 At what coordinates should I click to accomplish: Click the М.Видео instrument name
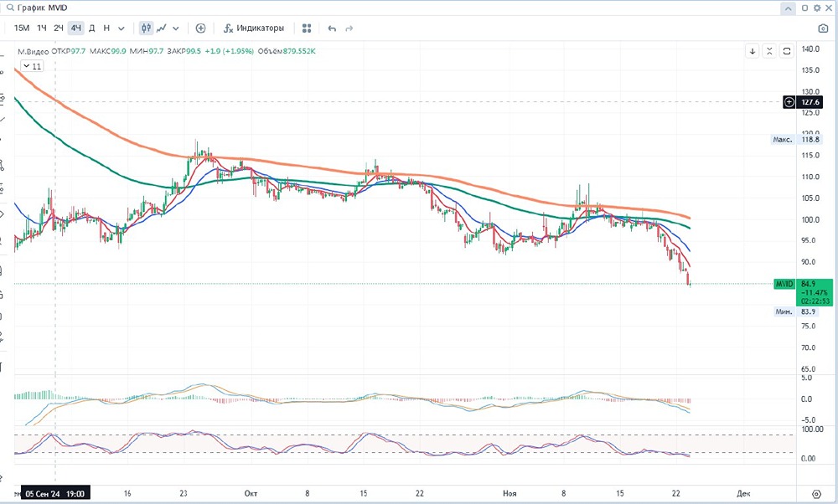click(34, 51)
